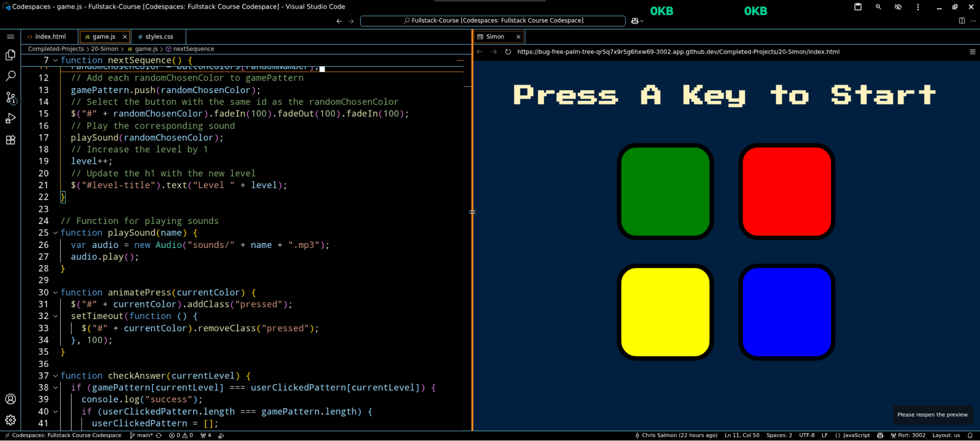Reload the Simon preview page

[508, 52]
